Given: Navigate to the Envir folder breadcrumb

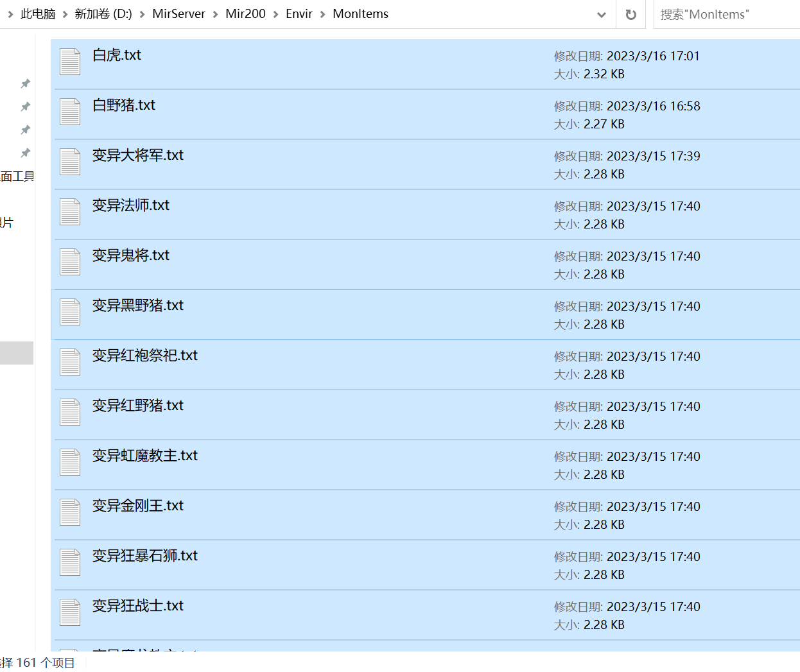Looking at the screenshot, I should pos(299,14).
